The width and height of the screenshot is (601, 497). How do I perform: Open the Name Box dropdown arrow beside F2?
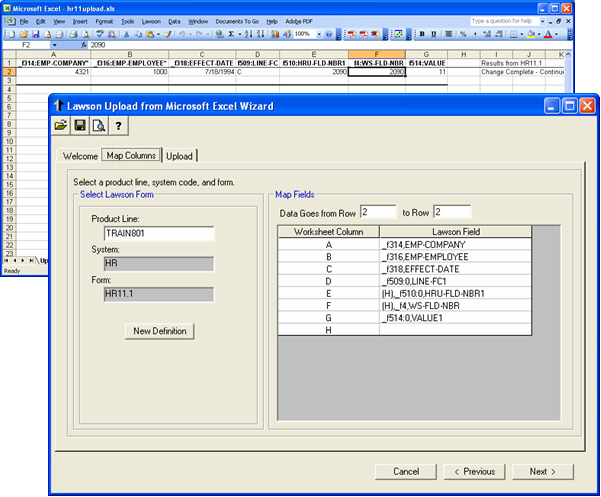click(54, 45)
